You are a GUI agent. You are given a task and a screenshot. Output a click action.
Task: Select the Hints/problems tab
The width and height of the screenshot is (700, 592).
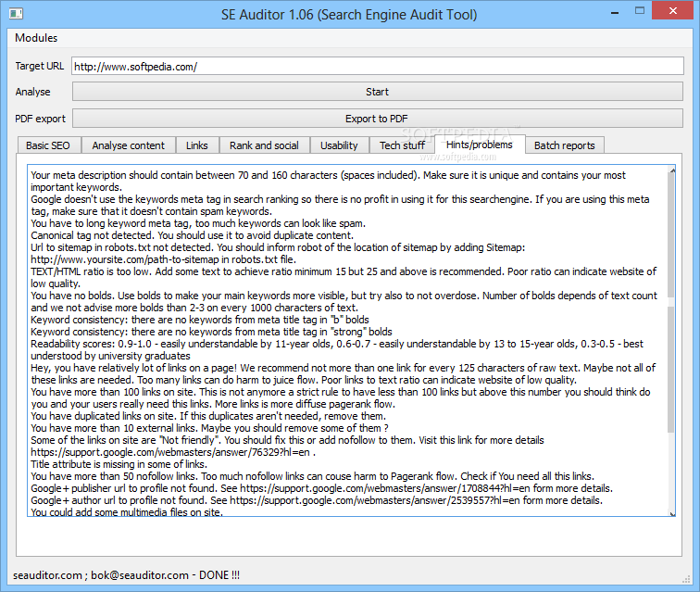[x=480, y=145]
